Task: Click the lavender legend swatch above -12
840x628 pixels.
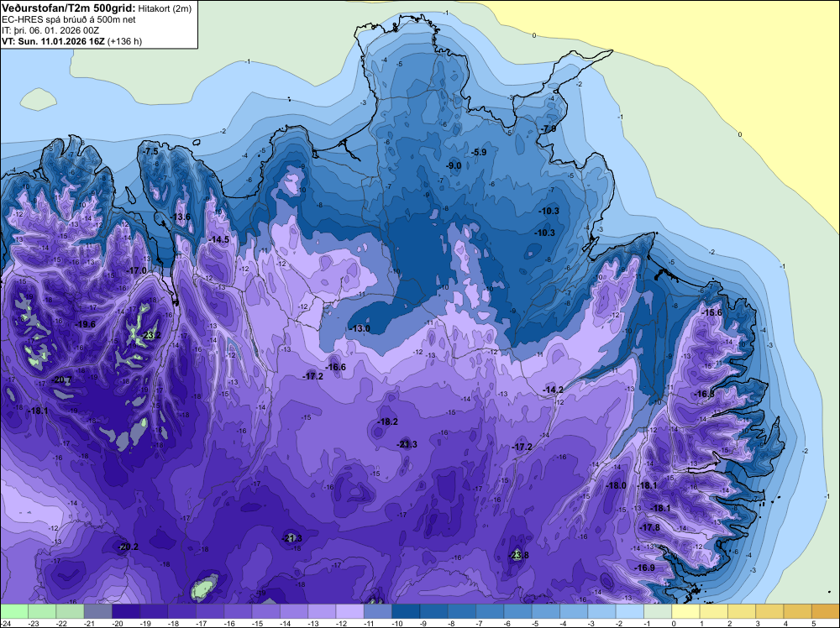Action: pyautogui.click(x=349, y=611)
